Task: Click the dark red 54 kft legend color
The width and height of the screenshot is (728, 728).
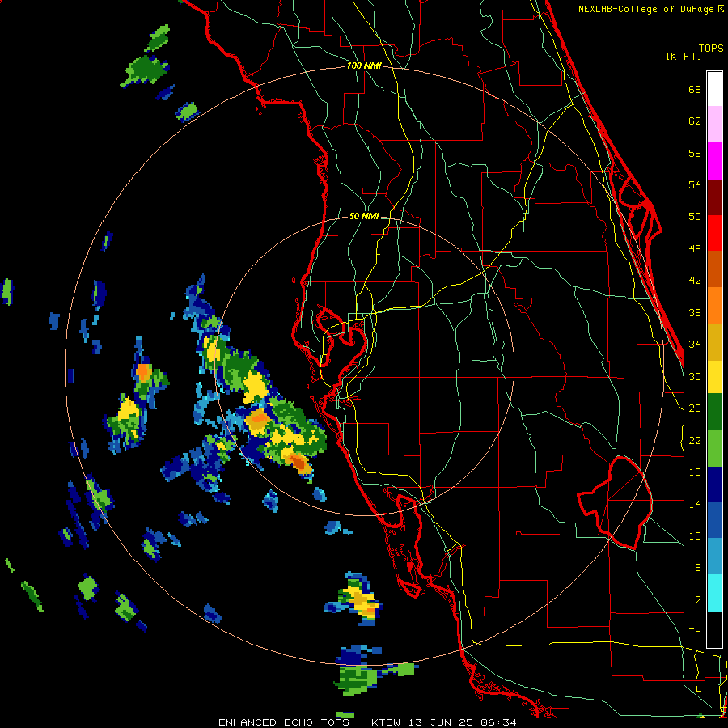Action: tap(714, 197)
